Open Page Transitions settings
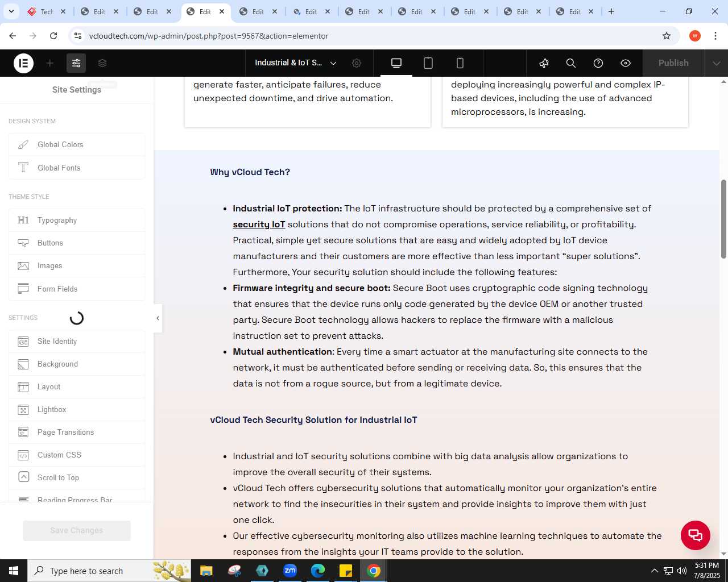The width and height of the screenshot is (728, 582). click(x=77, y=432)
